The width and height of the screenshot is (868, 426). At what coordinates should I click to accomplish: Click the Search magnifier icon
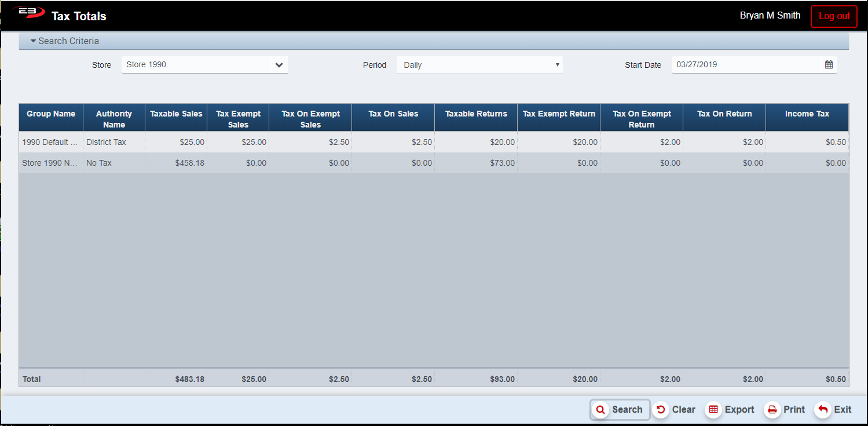tap(601, 410)
